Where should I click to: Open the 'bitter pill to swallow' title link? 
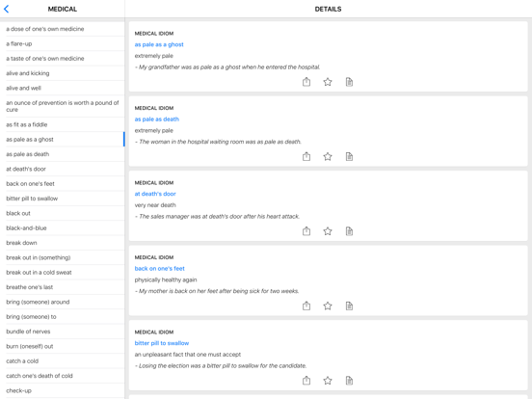(x=162, y=343)
